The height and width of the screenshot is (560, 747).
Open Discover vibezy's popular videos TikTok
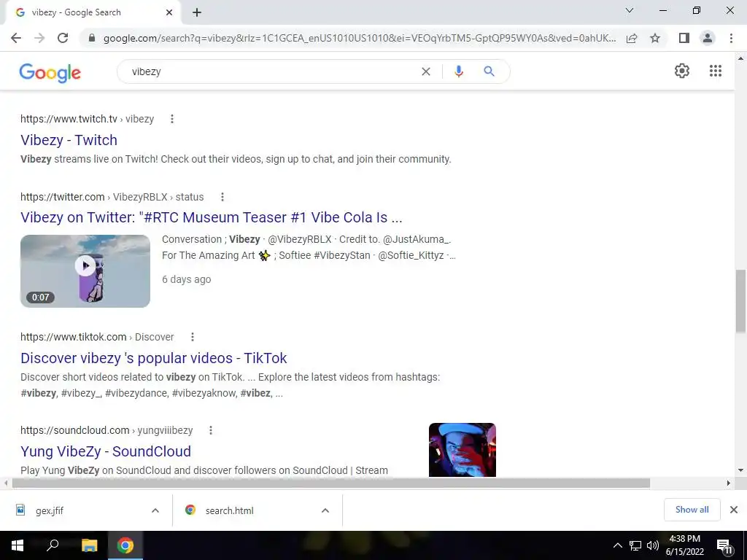(x=154, y=358)
